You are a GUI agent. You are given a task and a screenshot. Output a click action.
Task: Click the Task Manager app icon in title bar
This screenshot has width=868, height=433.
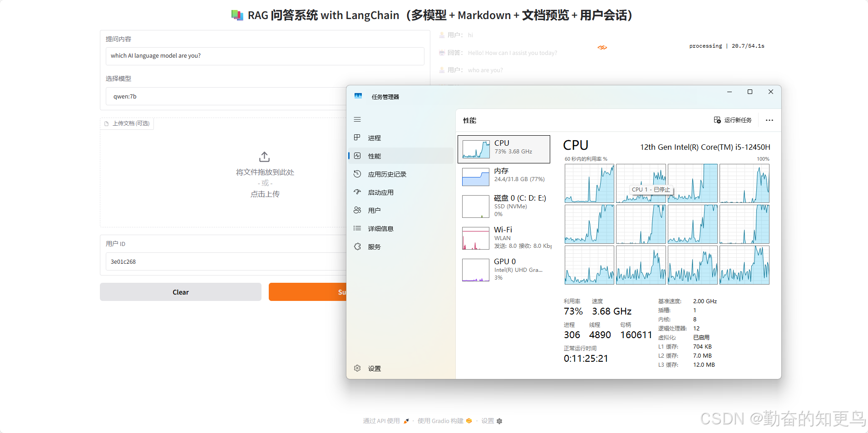[x=358, y=96]
